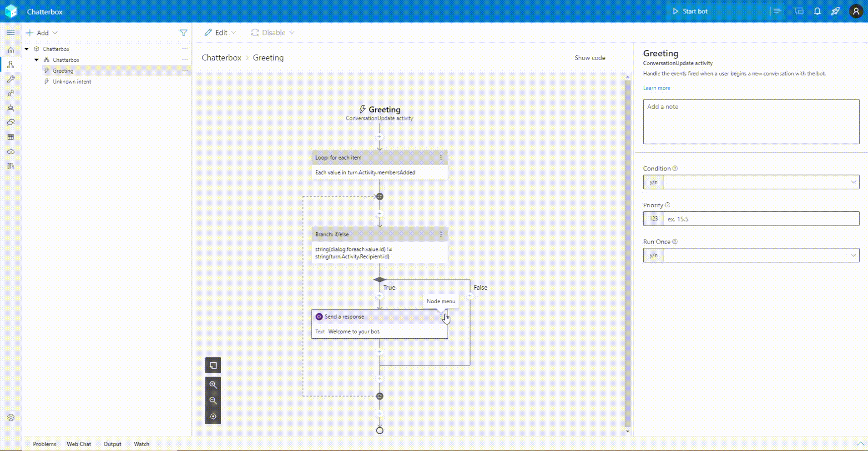
Task: Select the Design flow icon in sidebar
Action: tap(11, 65)
